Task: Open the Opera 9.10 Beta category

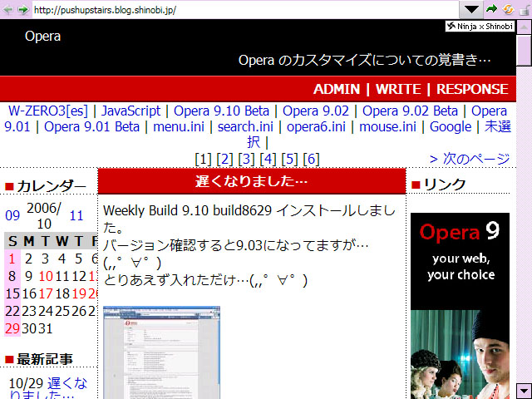Action: (x=221, y=111)
